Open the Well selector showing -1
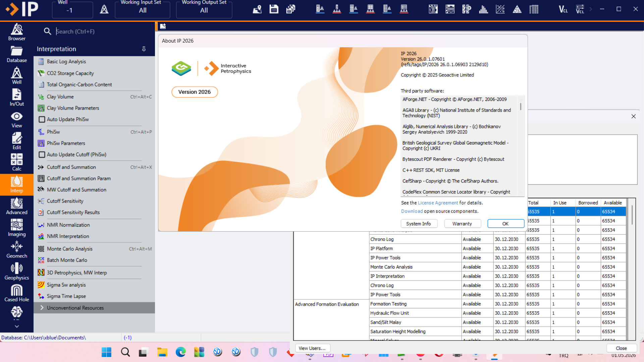 pyautogui.click(x=72, y=10)
